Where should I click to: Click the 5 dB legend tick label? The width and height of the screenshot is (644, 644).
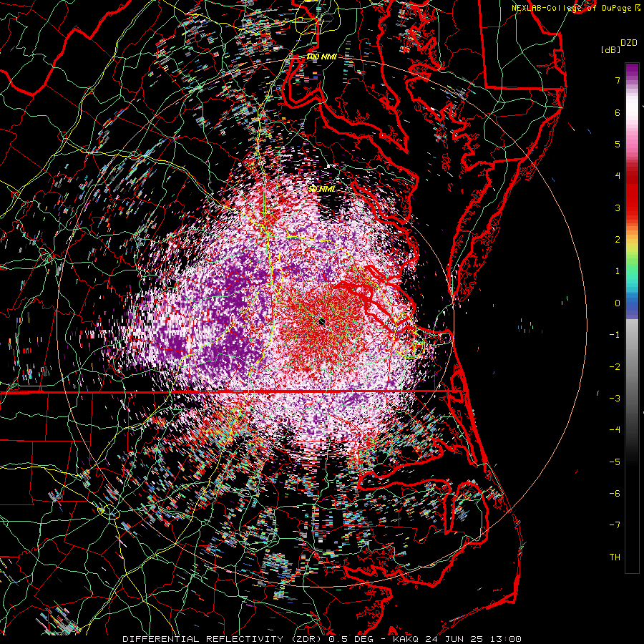click(618, 144)
